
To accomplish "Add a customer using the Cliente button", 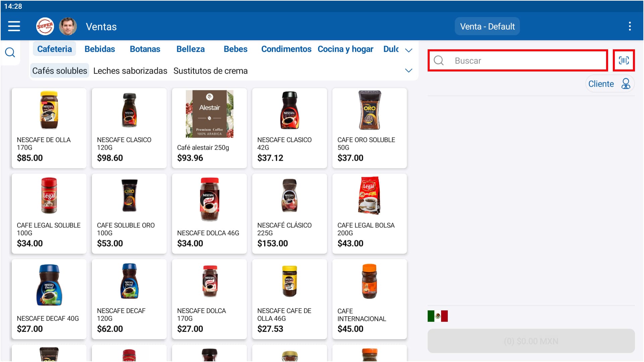I will (610, 84).
